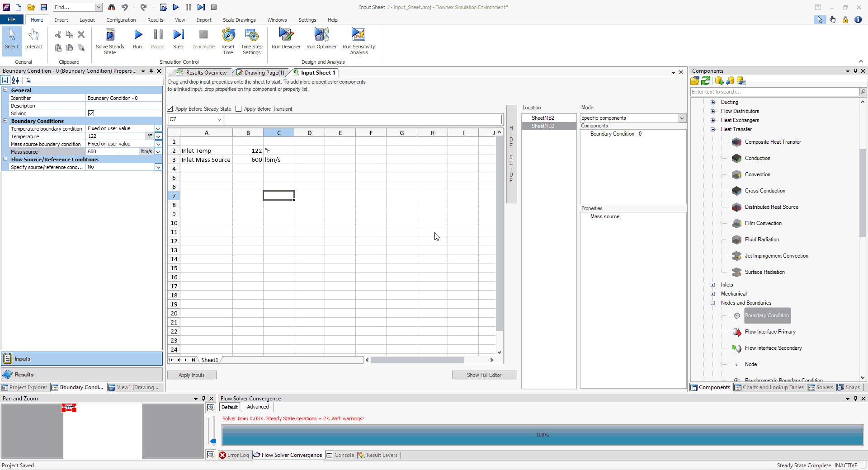
Task: Open Time Step Settings
Action: [x=251, y=35]
